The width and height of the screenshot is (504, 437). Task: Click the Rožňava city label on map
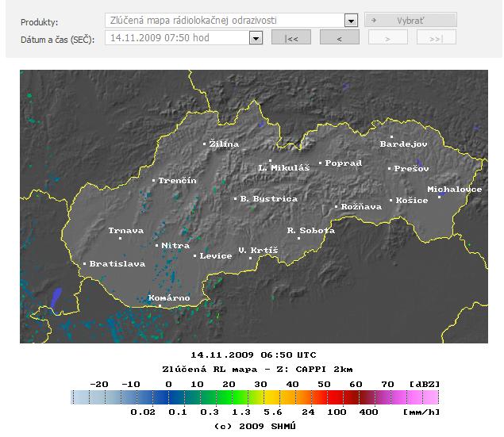(x=361, y=207)
